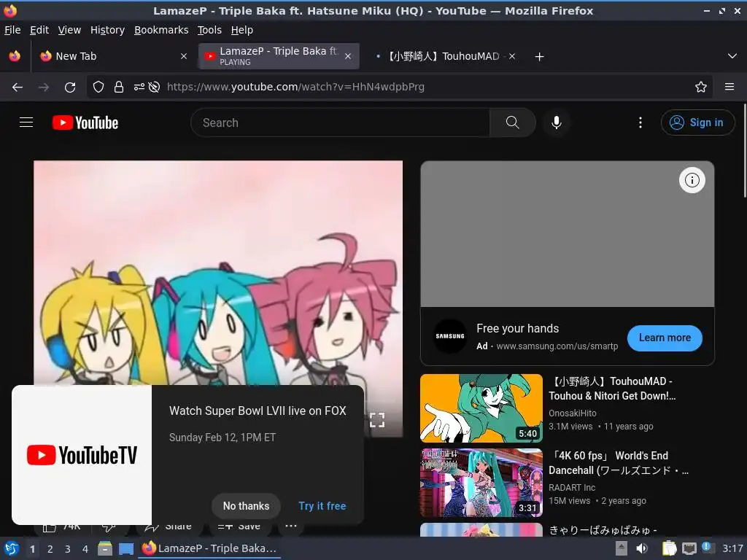Click the Firefox taskbar window entry

[209, 548]
